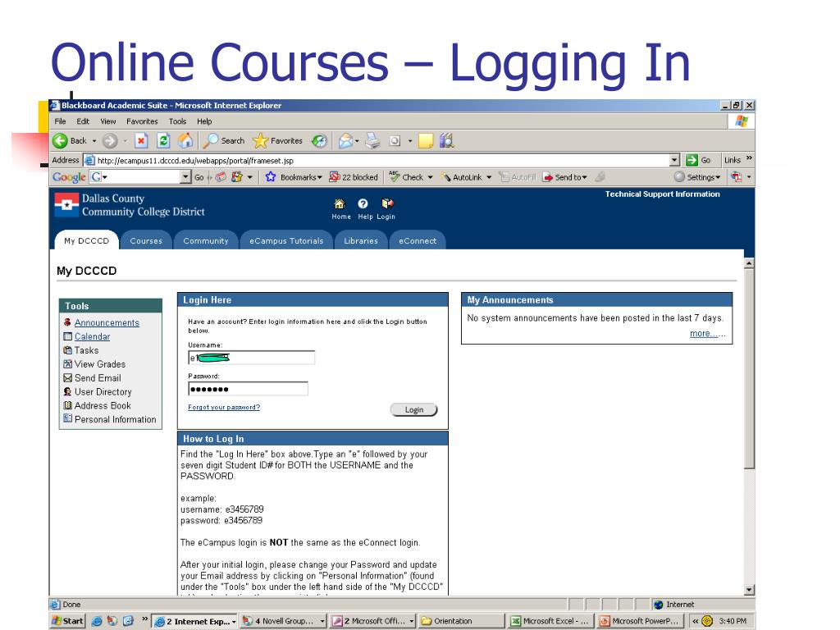Switch to the Libraries tab
This screenshot has width=840, height=630.
tap(361, 240)
